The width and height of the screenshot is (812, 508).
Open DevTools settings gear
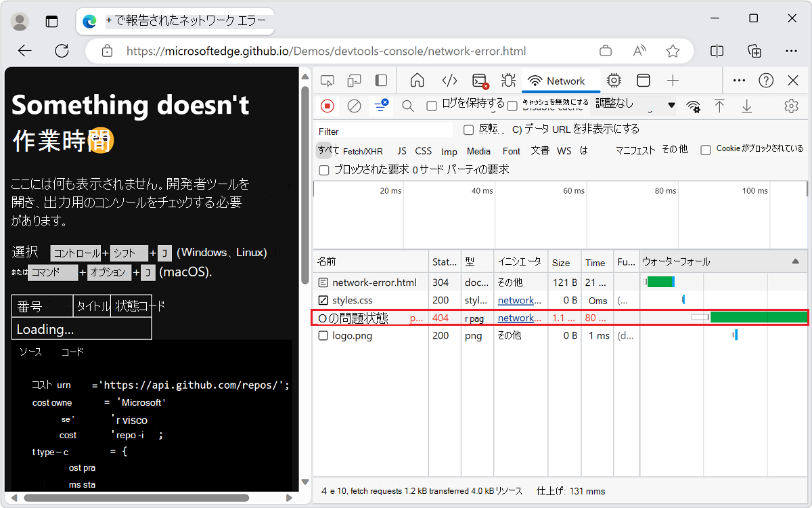coord(791,106)
